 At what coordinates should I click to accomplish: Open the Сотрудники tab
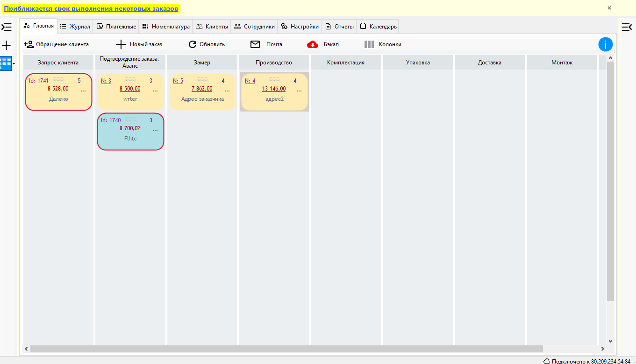(x=254, y=27)
